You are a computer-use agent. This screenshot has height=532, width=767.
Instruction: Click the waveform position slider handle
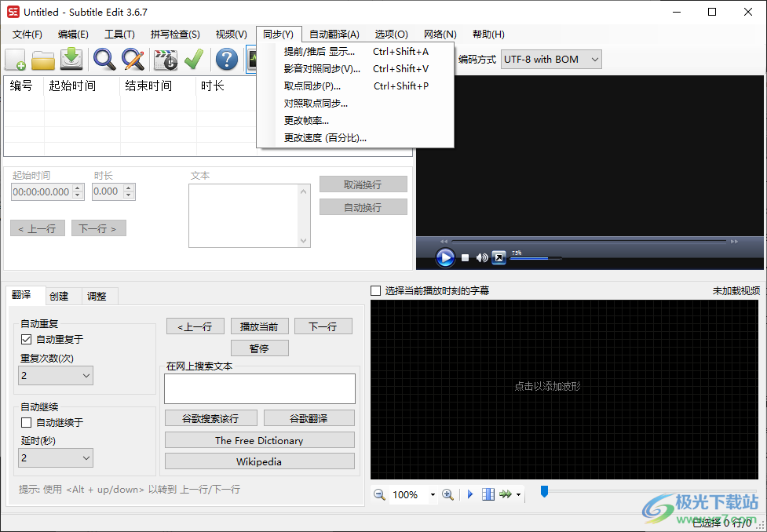click(544, 491)
